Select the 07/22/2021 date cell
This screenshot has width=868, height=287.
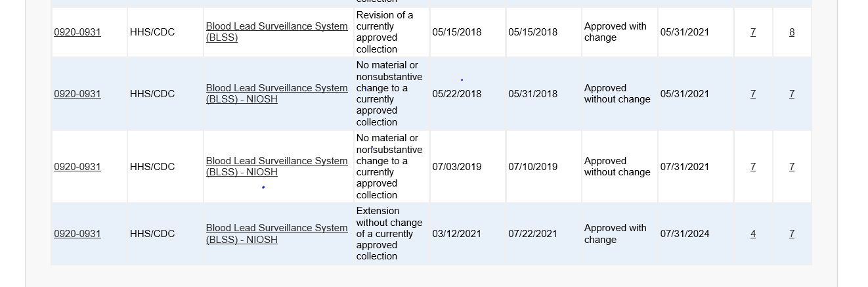click(533, 234)
